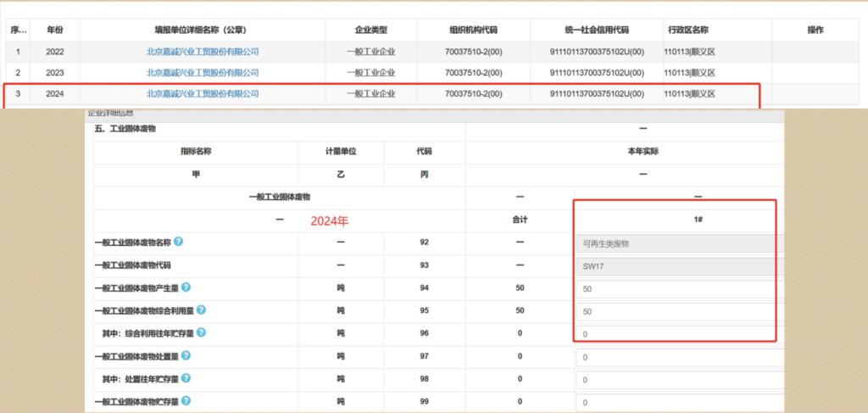The height and width of the screenshot is (413, 868).
Task: Open the 2023 row company name link
Action: [x=203, y=73]
